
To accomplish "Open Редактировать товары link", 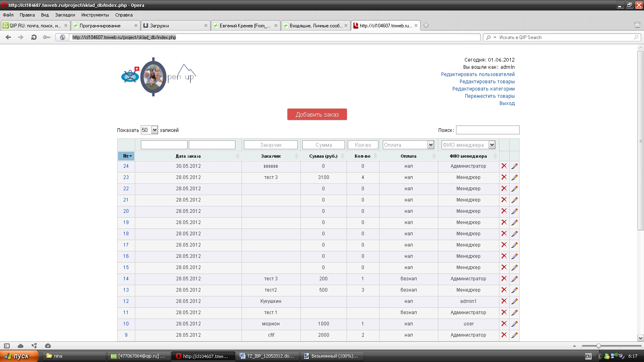I will click(x=487, y=82).
